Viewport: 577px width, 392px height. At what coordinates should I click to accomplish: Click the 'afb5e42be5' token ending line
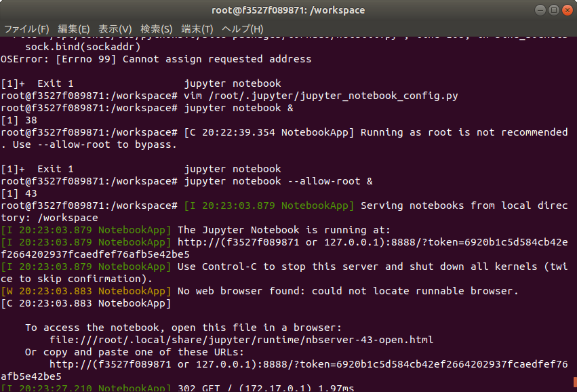(31, 376)
